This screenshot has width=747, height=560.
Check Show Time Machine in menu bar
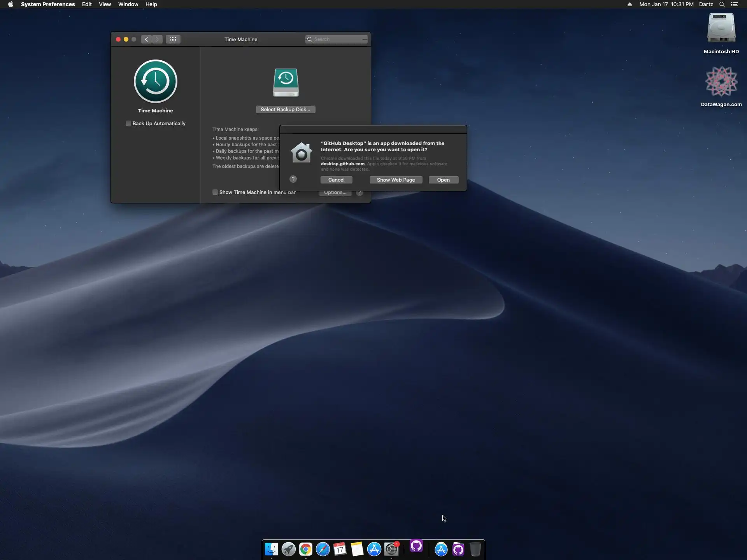[x=215, y=192]
